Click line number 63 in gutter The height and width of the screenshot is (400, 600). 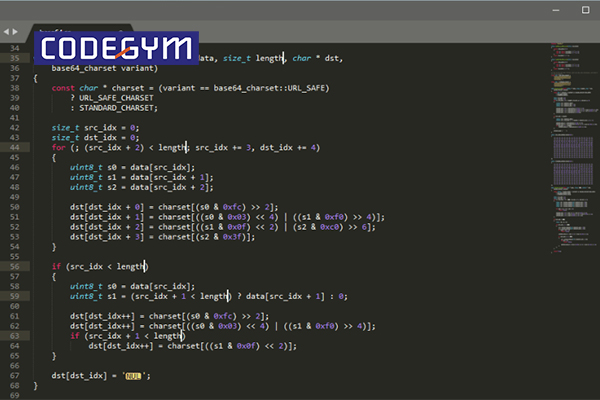point(14,335)
